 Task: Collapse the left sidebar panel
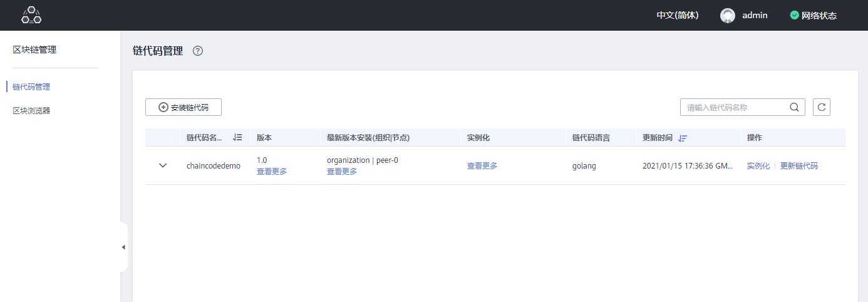pyautogui.click(x=123, y=247)
